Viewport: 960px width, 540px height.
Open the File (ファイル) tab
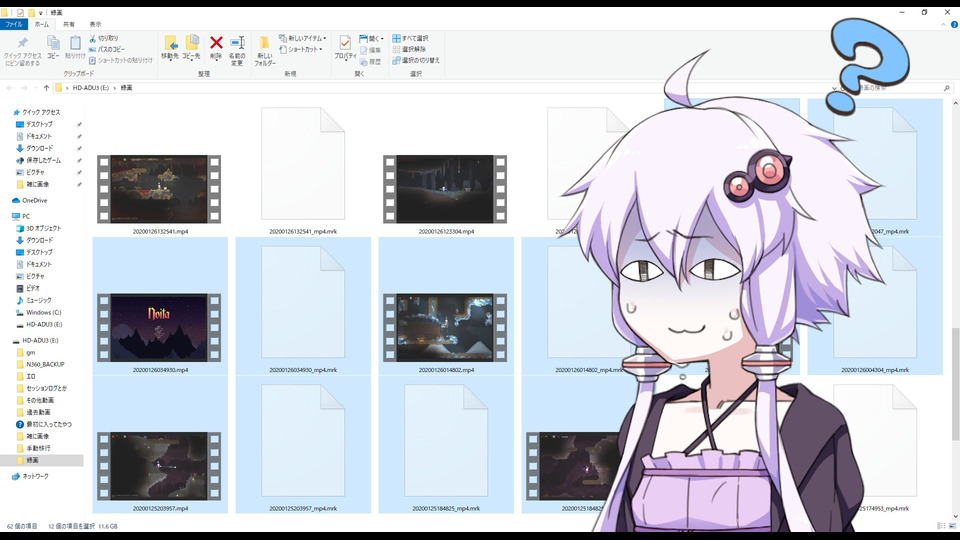[14, 24]
